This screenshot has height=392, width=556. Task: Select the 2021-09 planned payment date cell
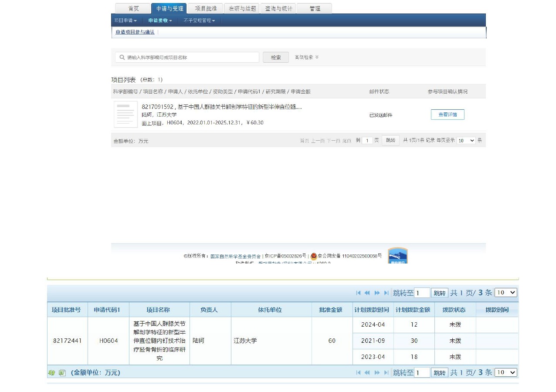373,341
